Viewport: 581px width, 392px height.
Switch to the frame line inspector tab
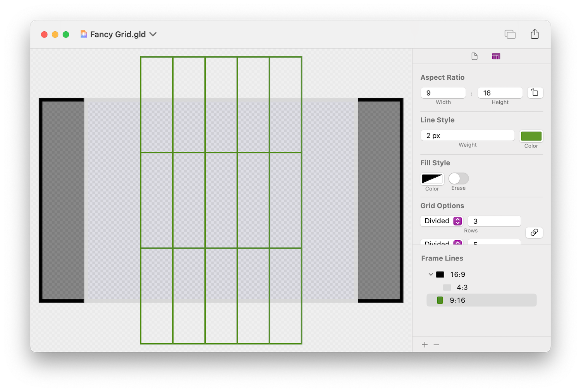[496, 56]
